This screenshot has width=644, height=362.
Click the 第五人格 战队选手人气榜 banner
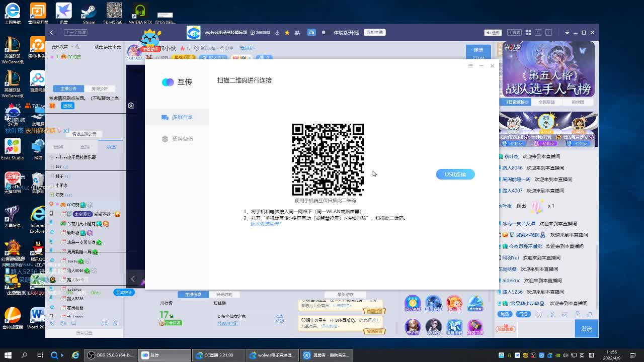[548, 69]
